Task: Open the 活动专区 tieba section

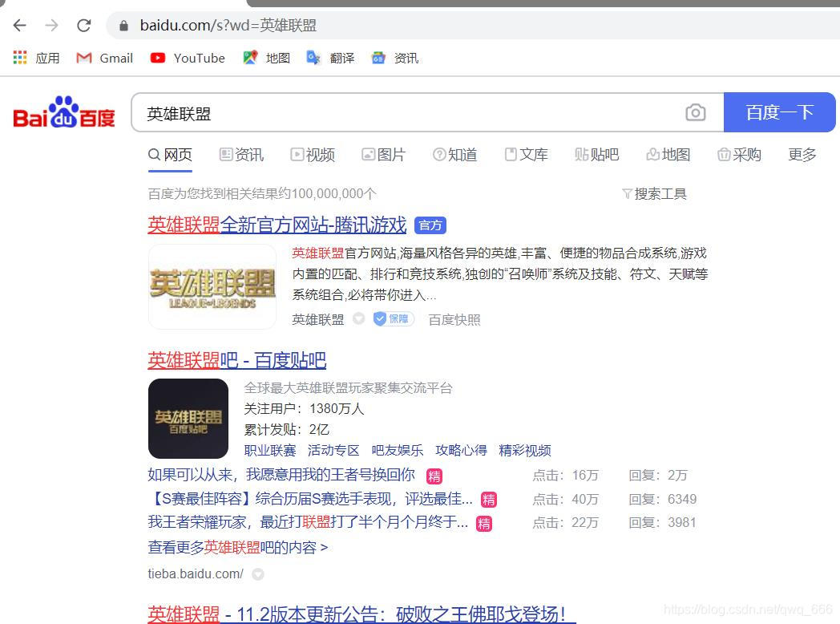Action: tap(333, 450)
